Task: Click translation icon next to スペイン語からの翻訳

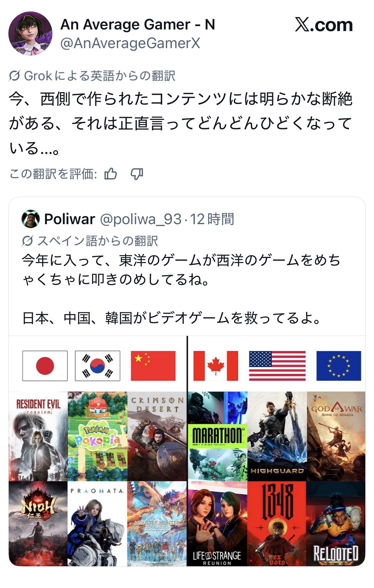Action: 28,241
